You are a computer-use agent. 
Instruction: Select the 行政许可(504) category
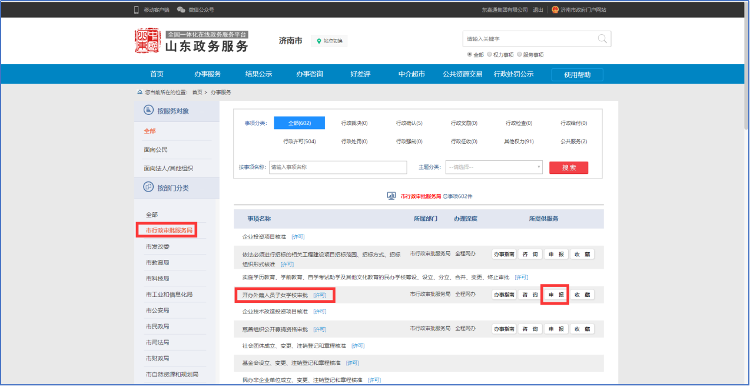point(299,142)
